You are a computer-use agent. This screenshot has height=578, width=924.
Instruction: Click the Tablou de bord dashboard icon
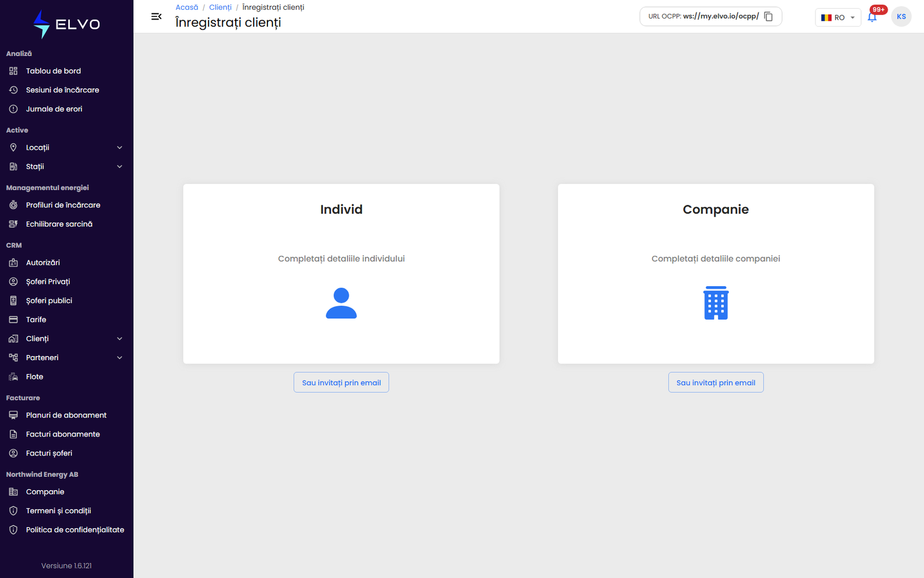(x=13, y=71)
